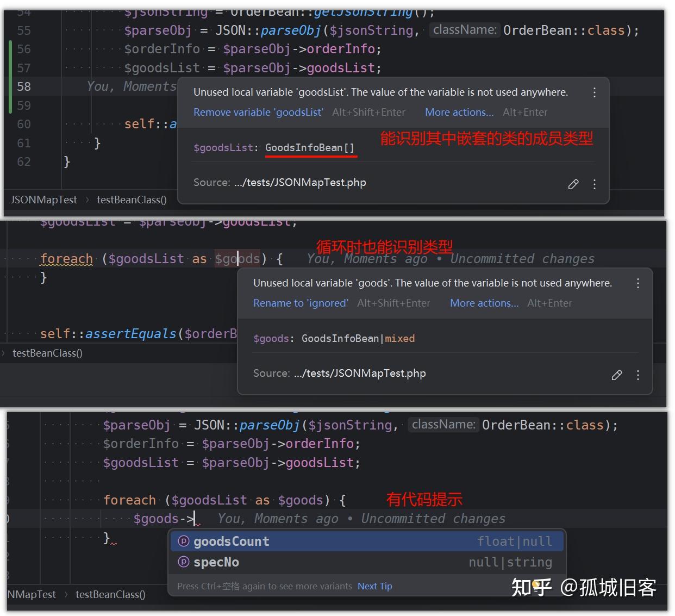Open the overflow menu on the goodsList warning tooltip
This screenshot has width=675, height=616.
(x=594, y=92)
